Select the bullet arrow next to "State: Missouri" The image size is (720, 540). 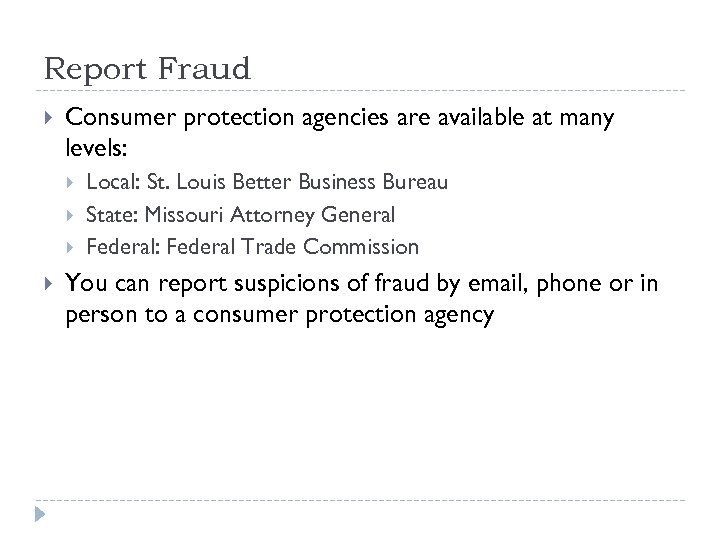[70, 215]
